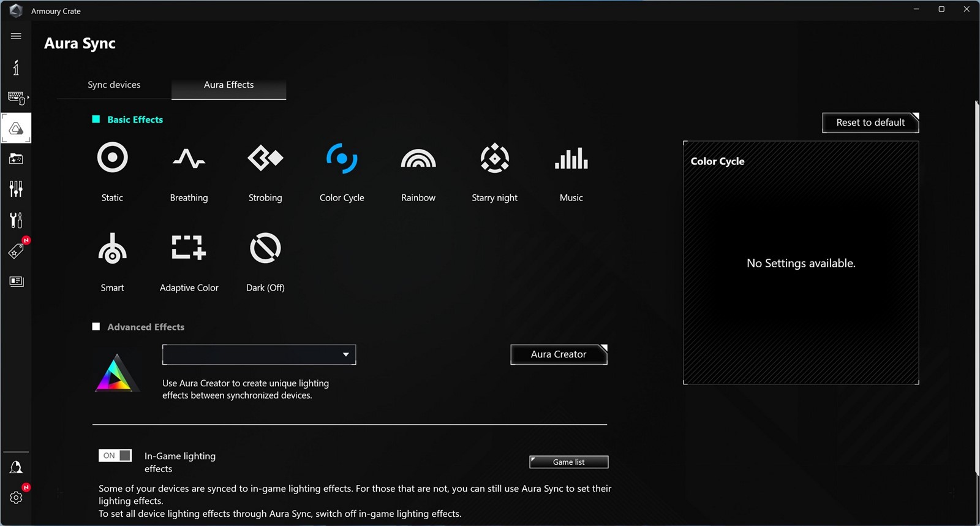Open the Aura Sync sidebar icon
Screen dimensions: 980x526
[x=16, y=128]
